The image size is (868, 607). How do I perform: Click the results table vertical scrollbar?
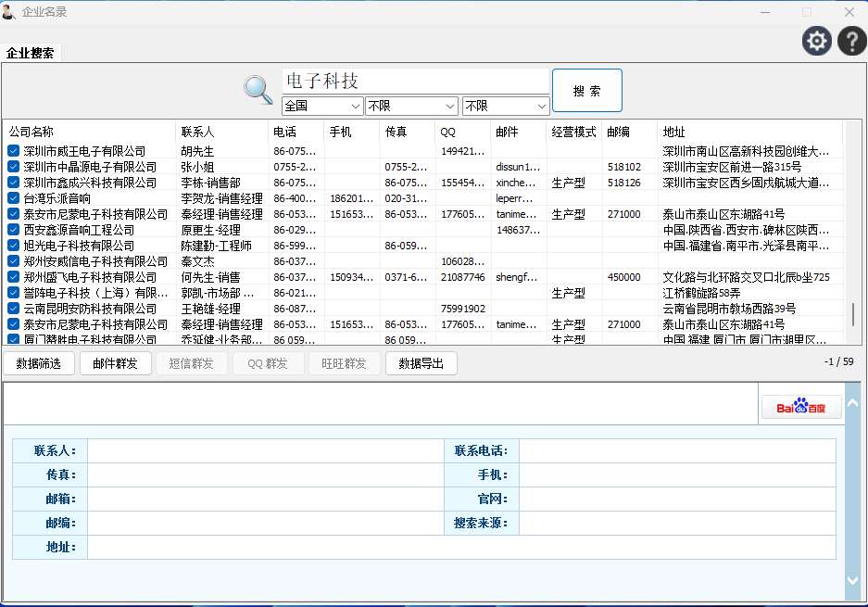[x=855, y=315]
